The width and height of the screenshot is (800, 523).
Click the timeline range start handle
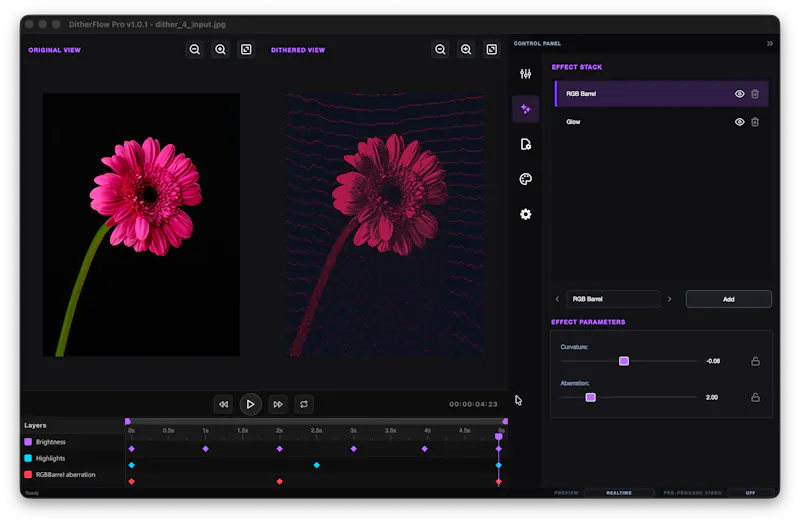pos(128,421)
